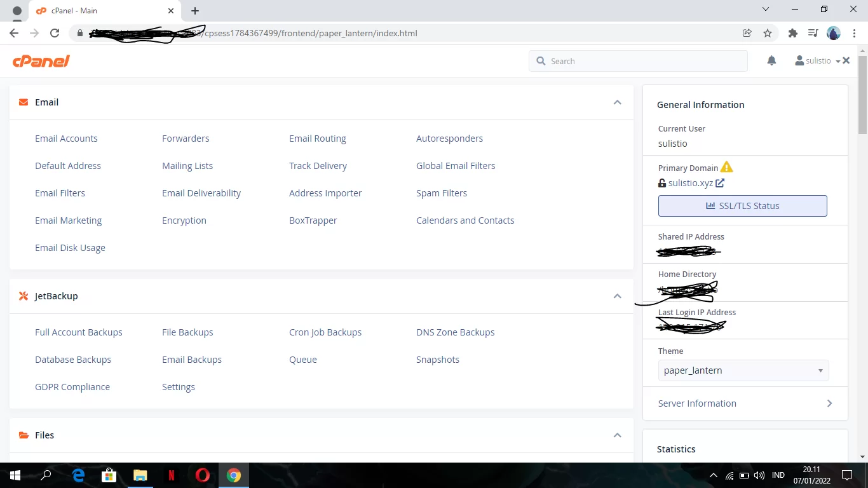Bookmark this page with the star icon
The width and height of the screenshot is (868, 488).
click(x=768, y=33)
